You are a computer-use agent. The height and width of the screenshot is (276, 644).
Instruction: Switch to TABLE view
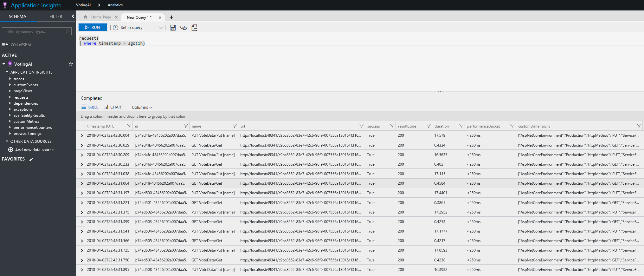[x=90, y=107]
